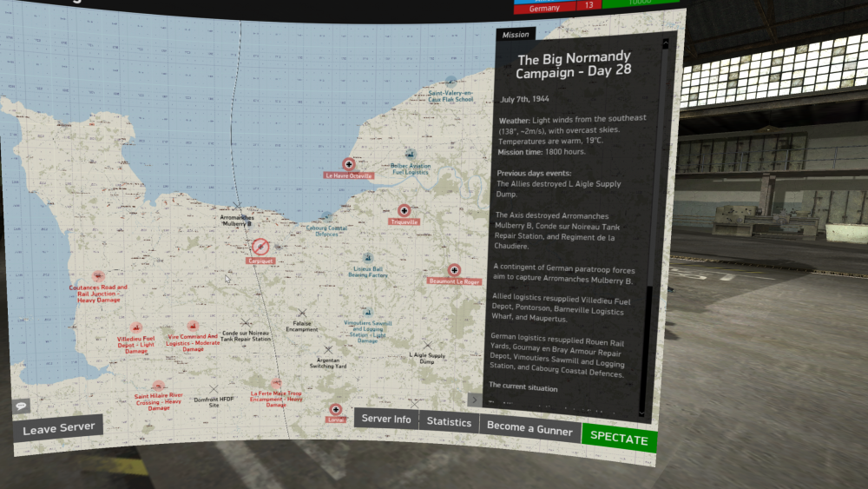The height and width of the screenshot is (489, 868).
Task: Click the green SPECTATE button
Action: click(619, 439)
